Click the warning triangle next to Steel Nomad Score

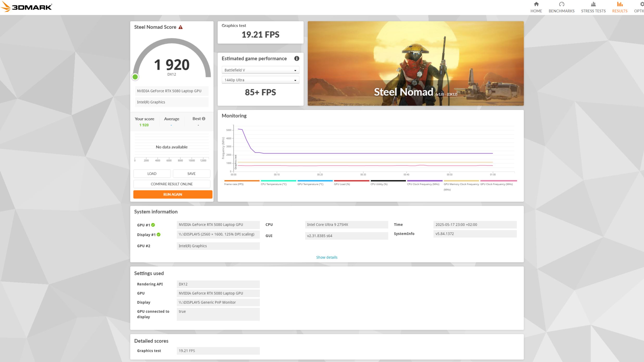click(x=180, y=27)
